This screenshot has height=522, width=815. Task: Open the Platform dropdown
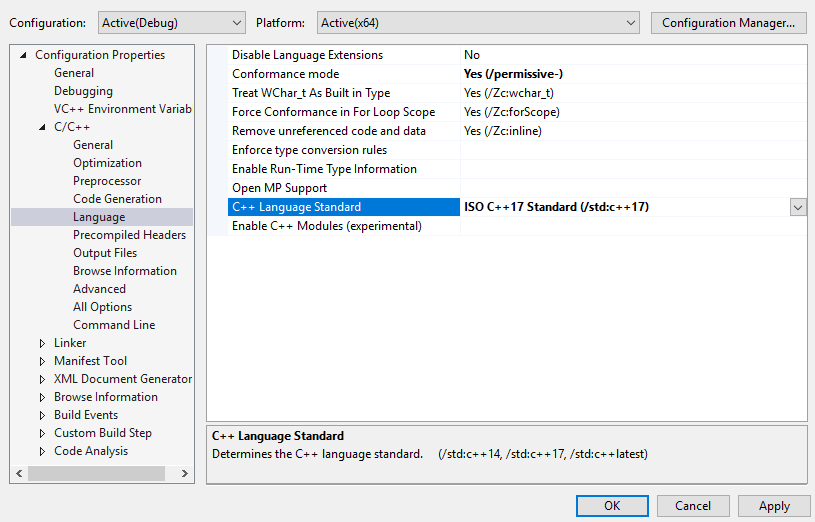[478, 22]
